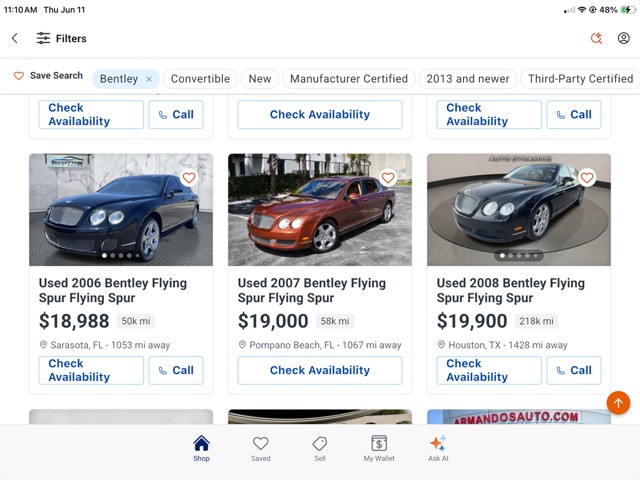Image resolution: width=640 pixels, height=480 pixels.
Task: Call button on top-left partial card
Action: pos(176,114)
